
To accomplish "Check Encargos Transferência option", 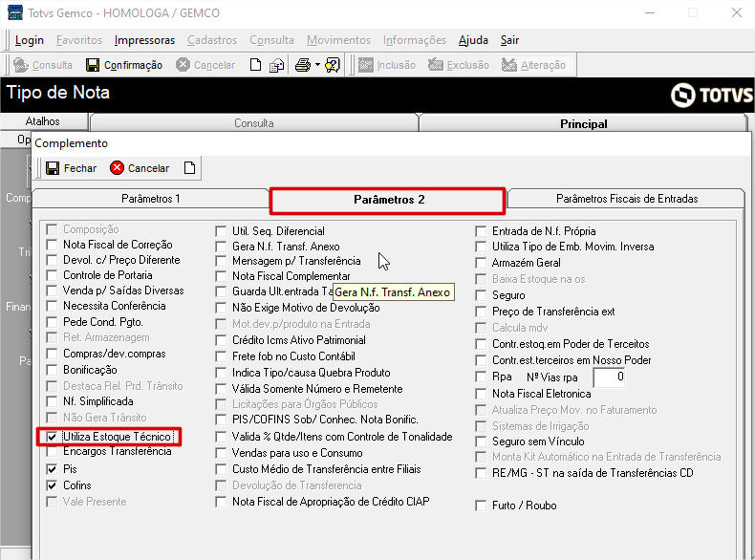I will coord(52,452).
